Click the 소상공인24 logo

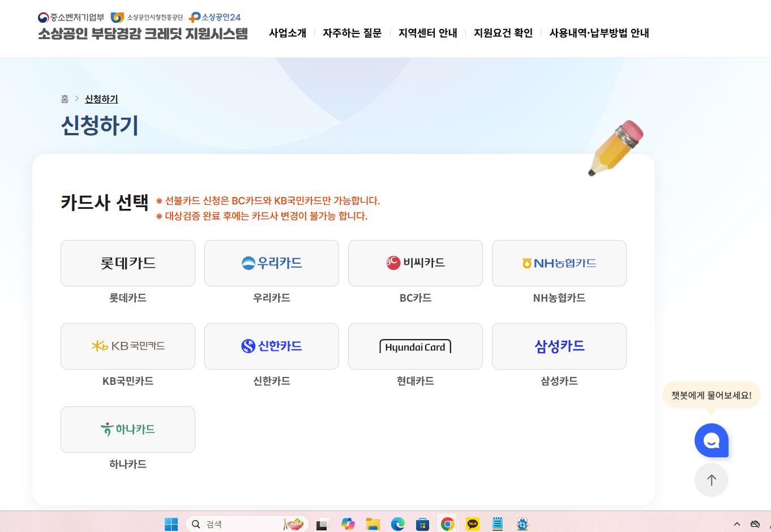pyautogui.click(x=215, y=18)
